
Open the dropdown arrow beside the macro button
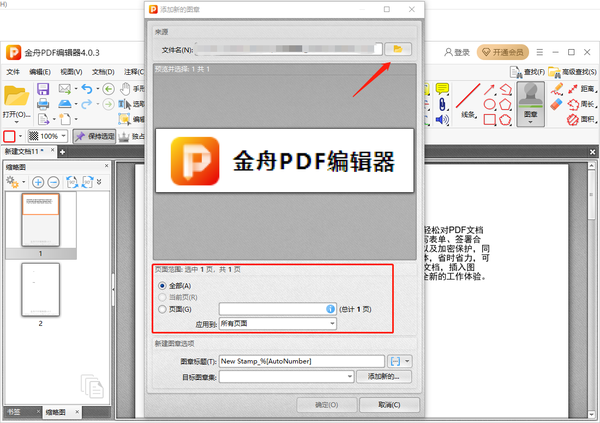click(x=407, y=361)
